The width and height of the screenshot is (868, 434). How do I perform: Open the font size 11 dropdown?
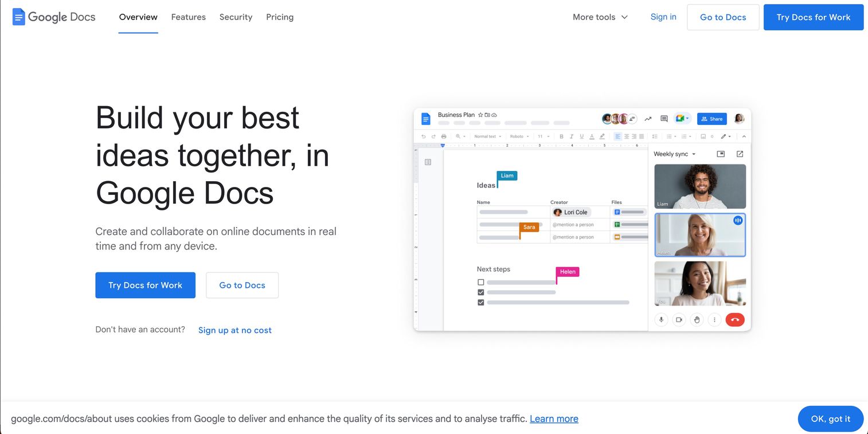coord(543,136)
